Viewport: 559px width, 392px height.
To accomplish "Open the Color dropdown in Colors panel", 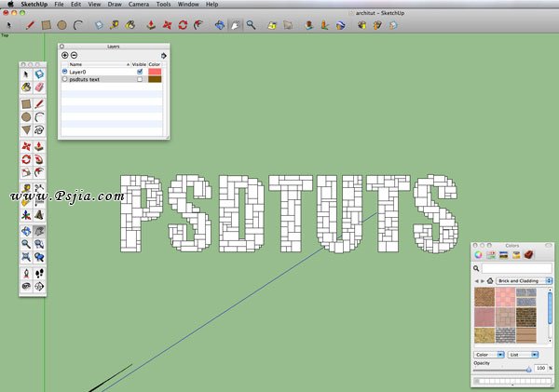I will (x=488, y=355).
